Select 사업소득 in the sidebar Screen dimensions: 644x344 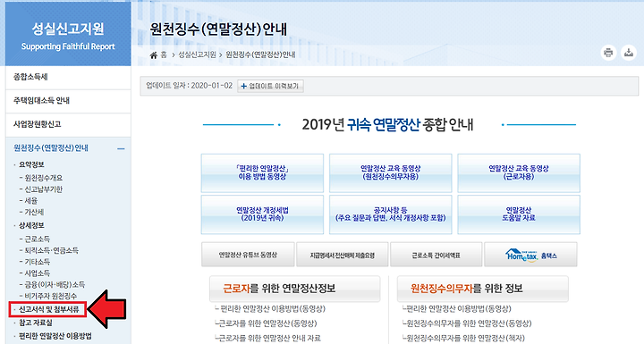coord(38,273)
